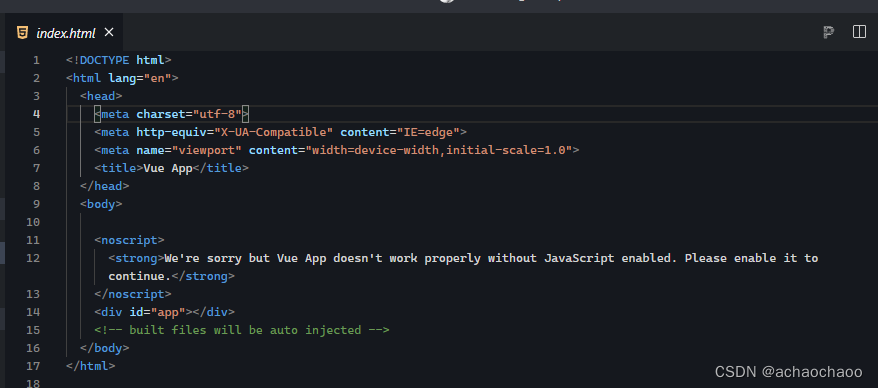Click line number 17 in the gutter
The image size is (878, 388).
tap(33, 366)
